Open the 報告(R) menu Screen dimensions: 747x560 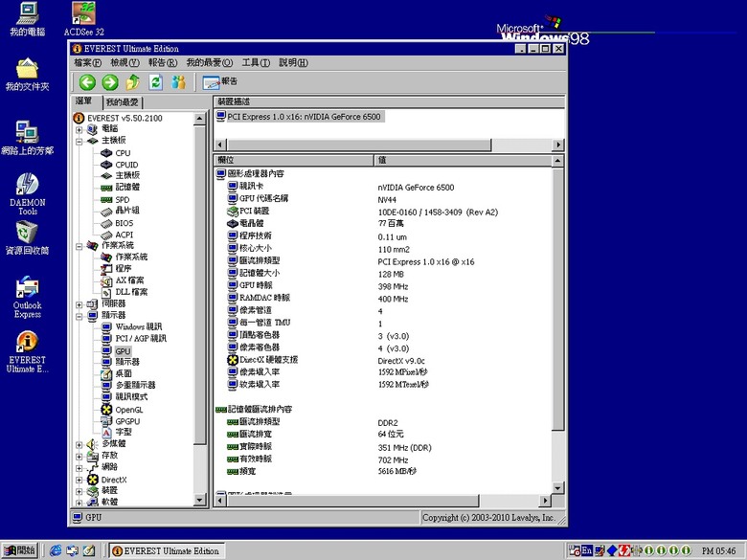click(163, 62)
